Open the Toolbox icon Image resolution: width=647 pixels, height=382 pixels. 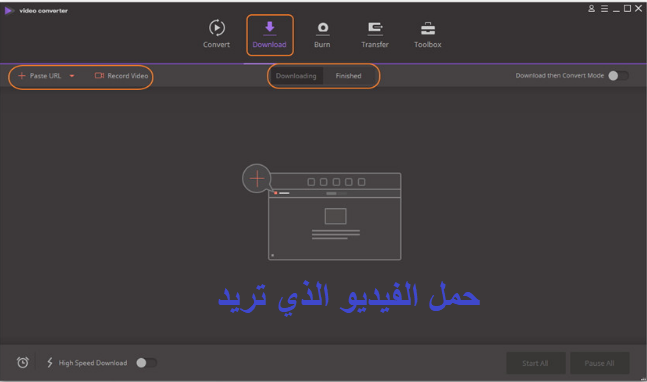pos(428,28)
